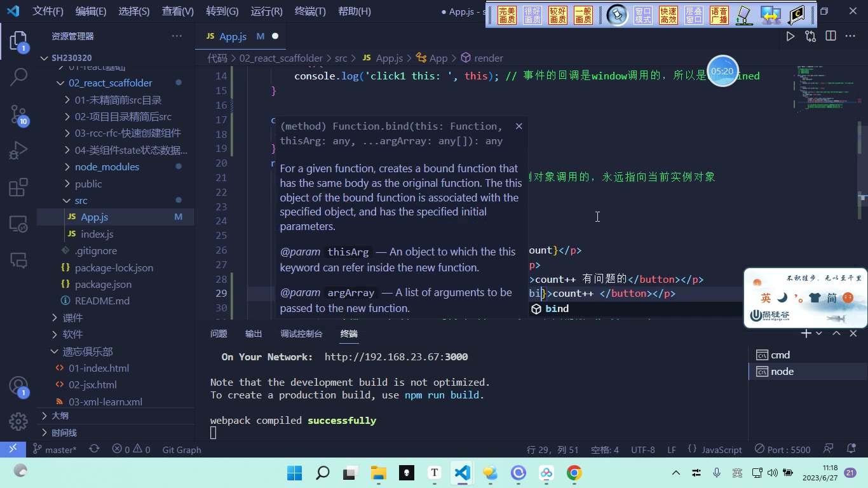Open the Extensions view
Viewport: 868px width, 488px height.
point(18,187)
